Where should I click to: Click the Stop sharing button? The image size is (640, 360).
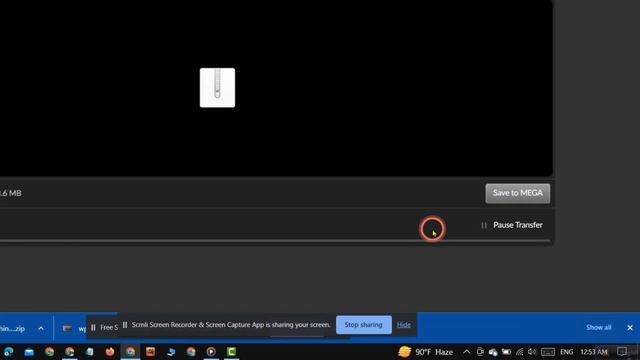pyautogui.click(x=364, y=325)
